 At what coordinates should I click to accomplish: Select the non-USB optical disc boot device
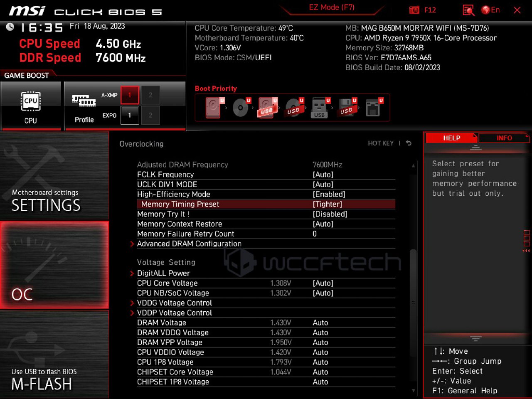[x=241, y=108]
